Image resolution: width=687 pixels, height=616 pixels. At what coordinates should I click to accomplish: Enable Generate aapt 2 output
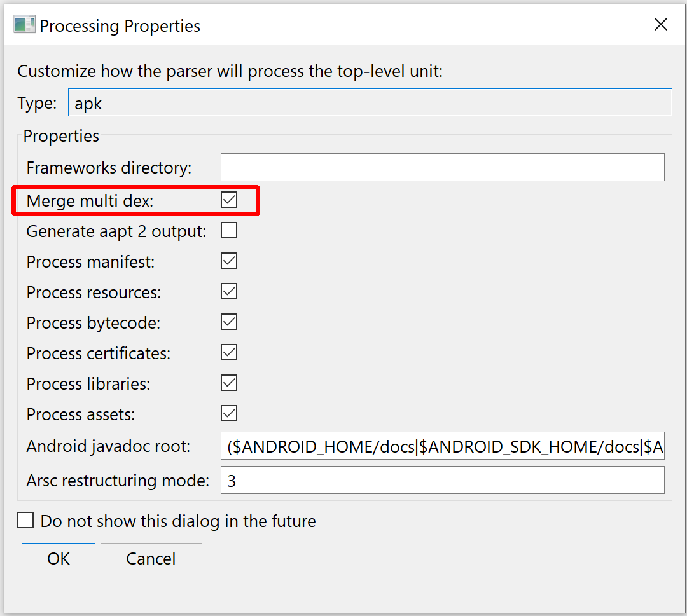tap(229, 230)
